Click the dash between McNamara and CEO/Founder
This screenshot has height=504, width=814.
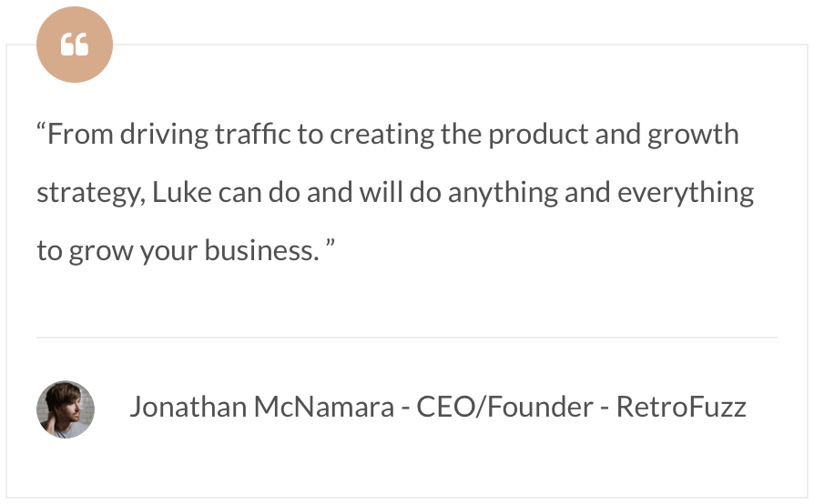pos(405,409)
